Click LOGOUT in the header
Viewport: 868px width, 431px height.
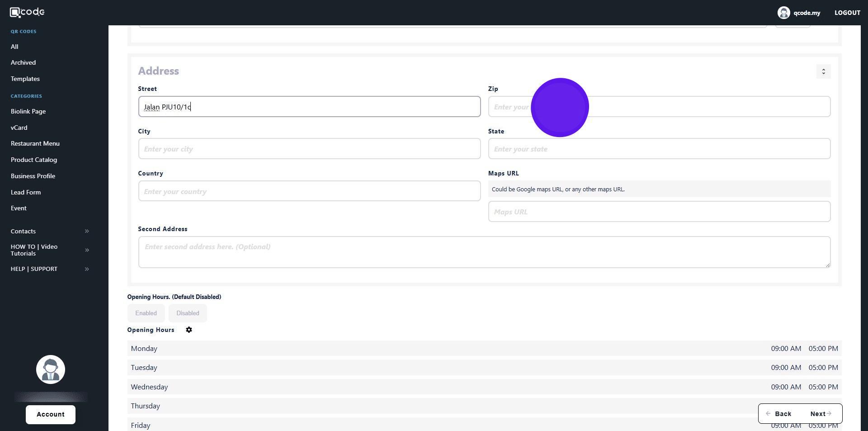[847, 13]
